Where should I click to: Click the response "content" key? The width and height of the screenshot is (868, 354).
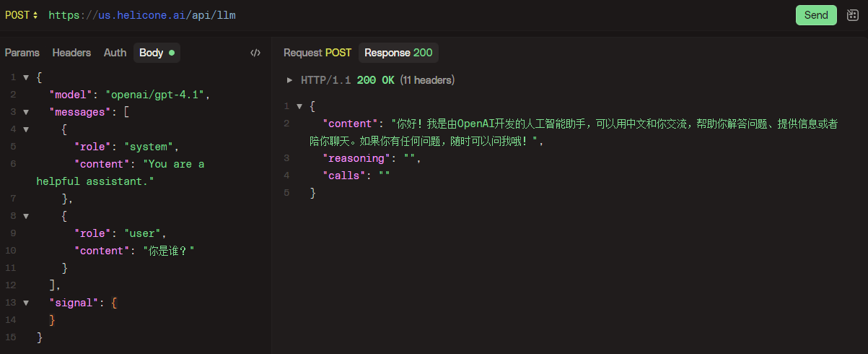(351, 124)
